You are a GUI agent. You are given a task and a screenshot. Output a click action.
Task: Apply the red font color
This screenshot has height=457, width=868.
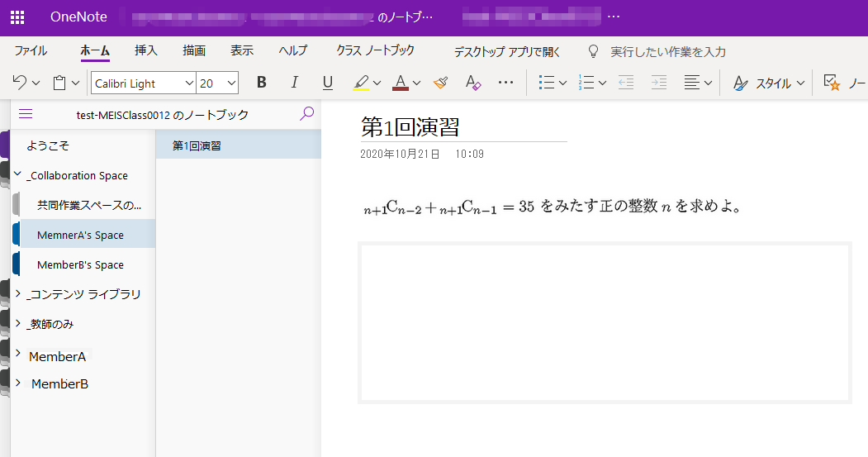pos(401,83)
